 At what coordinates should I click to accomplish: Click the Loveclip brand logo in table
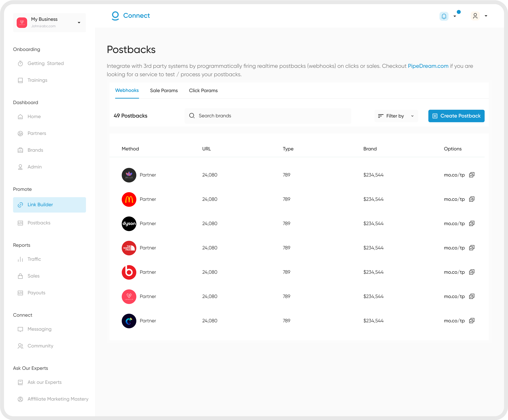pos(129,297)
